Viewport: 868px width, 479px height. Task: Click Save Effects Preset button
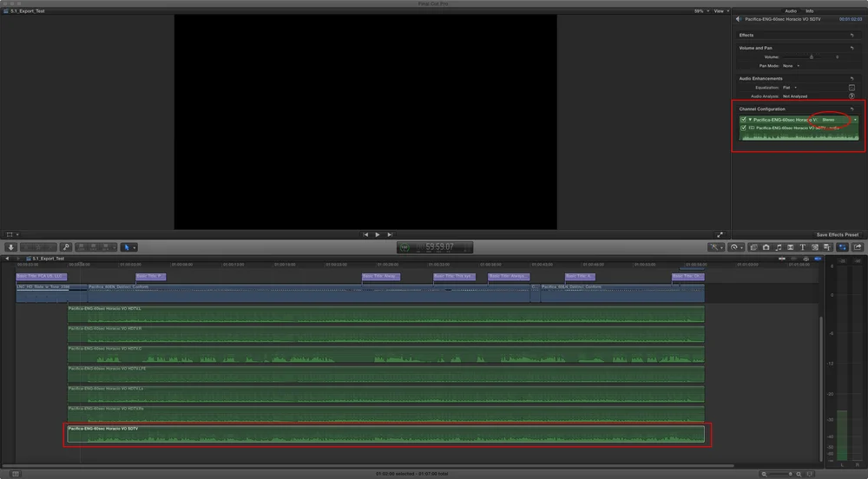(x=838, y=234)
